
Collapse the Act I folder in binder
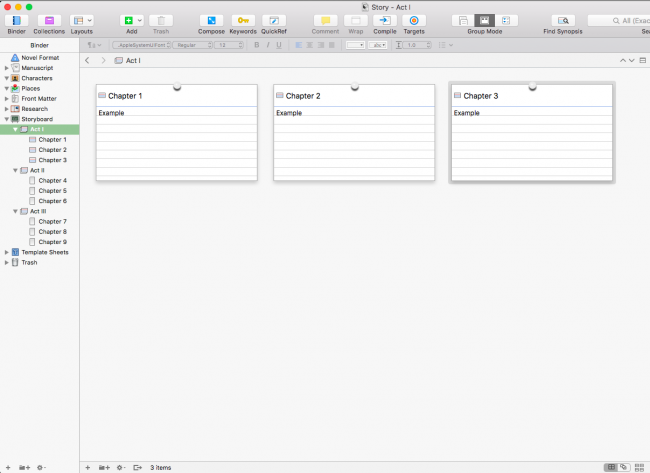tap(15, 129)
